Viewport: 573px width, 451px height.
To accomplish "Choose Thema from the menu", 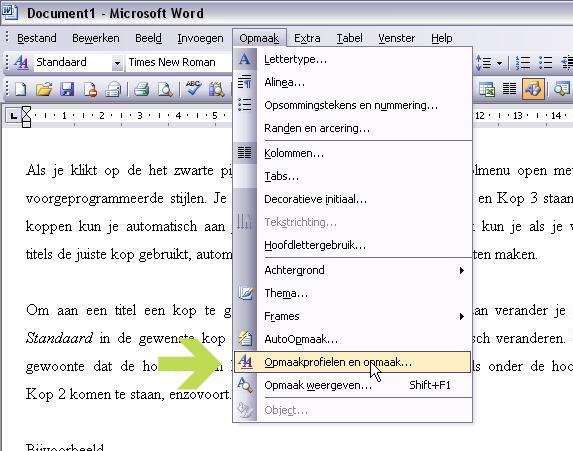I will [x=353, y=293].
